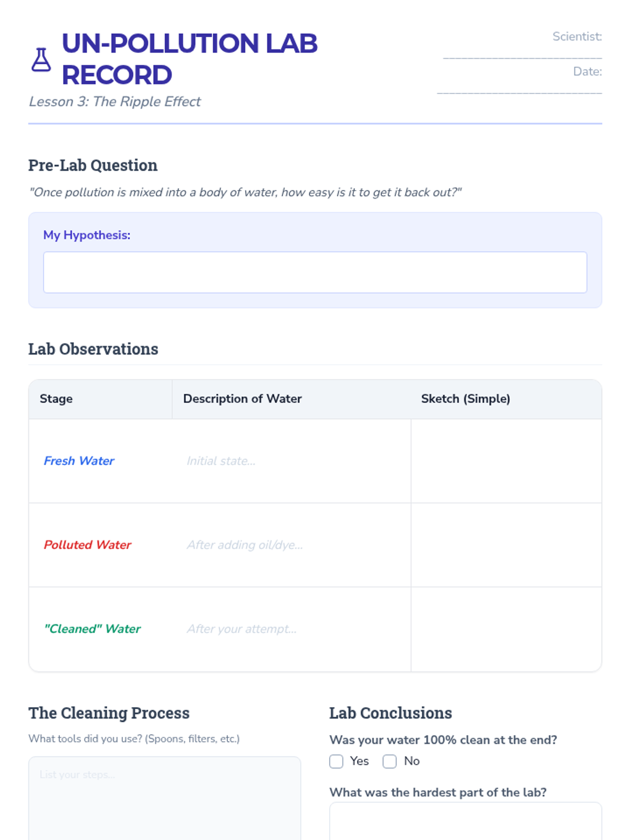Click the Scientist name line

(x=522, y=51)
